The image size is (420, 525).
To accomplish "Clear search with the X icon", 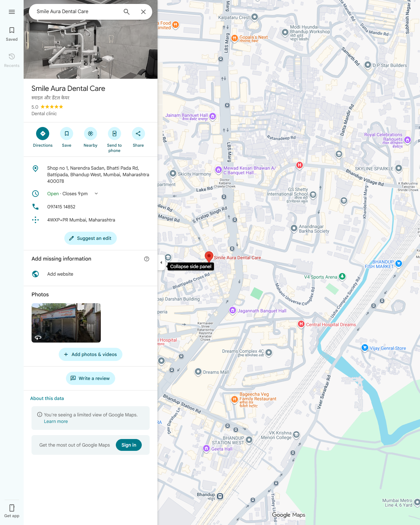I will [x=143, y=12].
